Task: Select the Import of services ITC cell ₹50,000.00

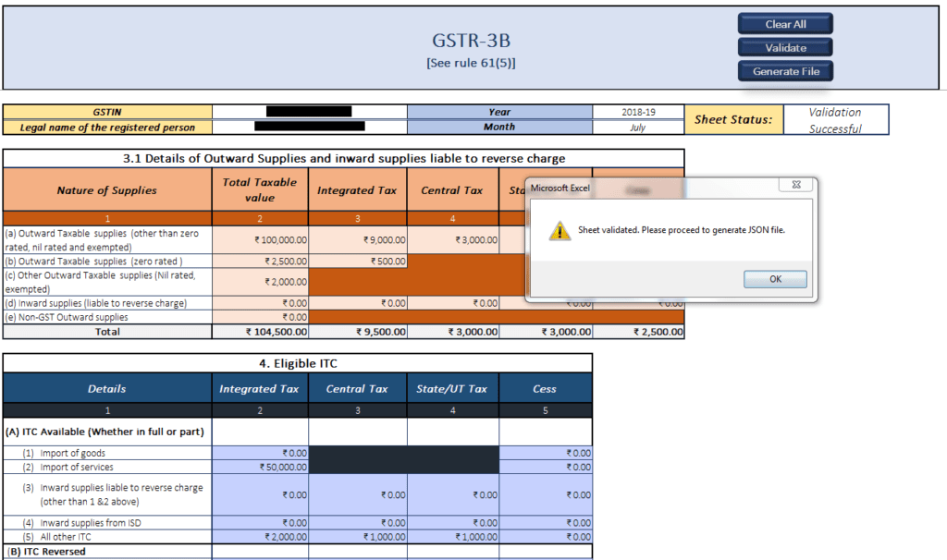Action: point(260,468)
